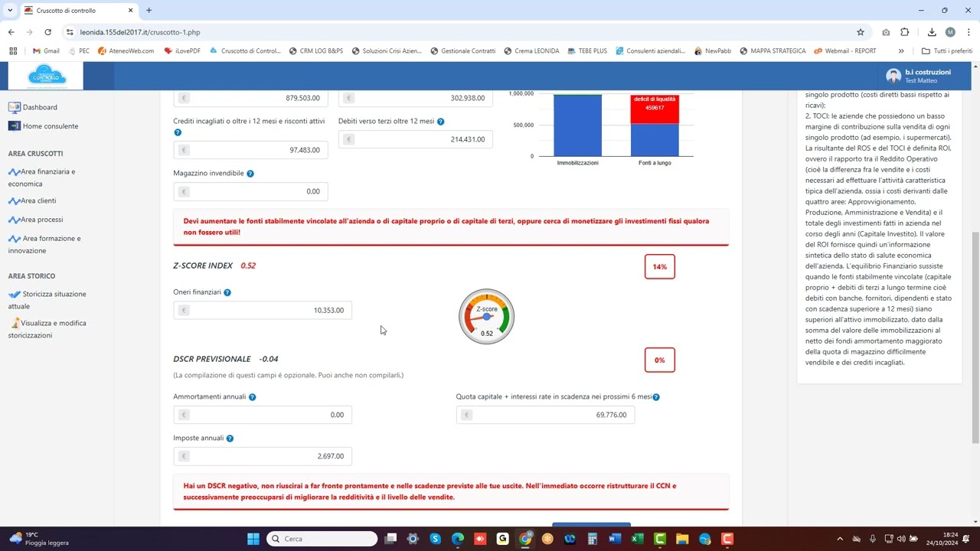
Task: Go to Area clienti section
Action: tap(38, 201)
